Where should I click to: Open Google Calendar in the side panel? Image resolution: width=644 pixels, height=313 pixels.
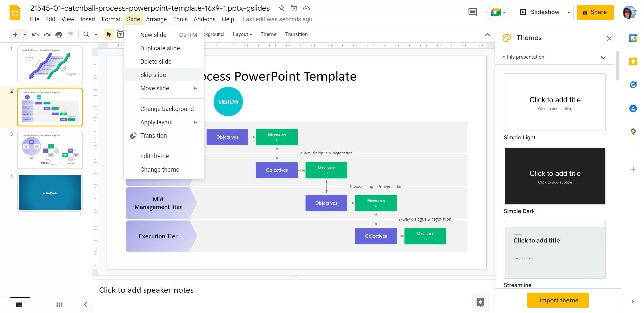[633, 38]
